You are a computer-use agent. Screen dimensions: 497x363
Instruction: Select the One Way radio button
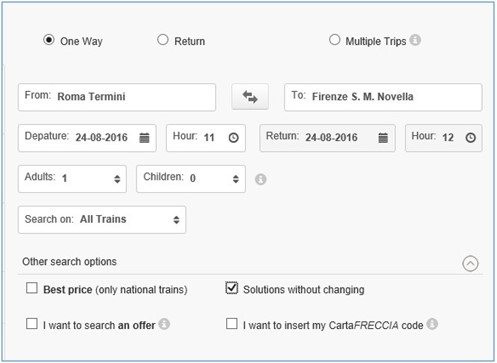click(x=49, y=40)
